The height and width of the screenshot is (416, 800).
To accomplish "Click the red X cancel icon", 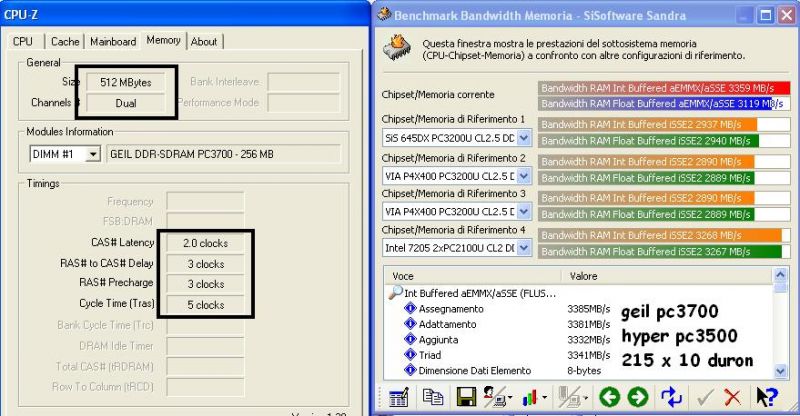I will [733, 397].
